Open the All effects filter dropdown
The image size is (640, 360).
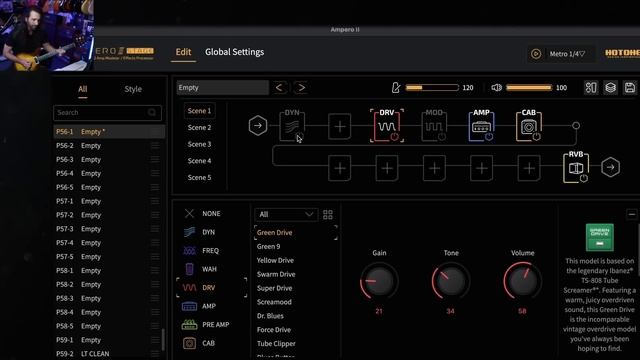(x=286, y=214)
